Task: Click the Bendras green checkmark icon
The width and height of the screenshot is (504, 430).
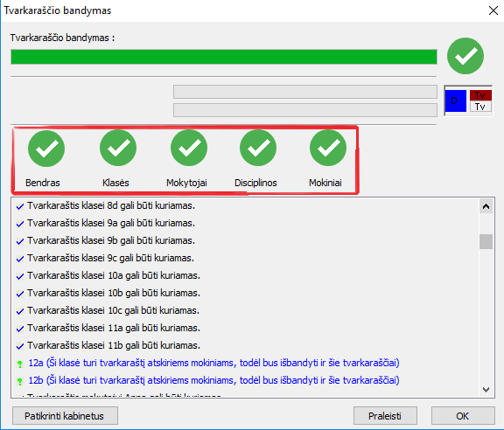Action: point(46,149)
